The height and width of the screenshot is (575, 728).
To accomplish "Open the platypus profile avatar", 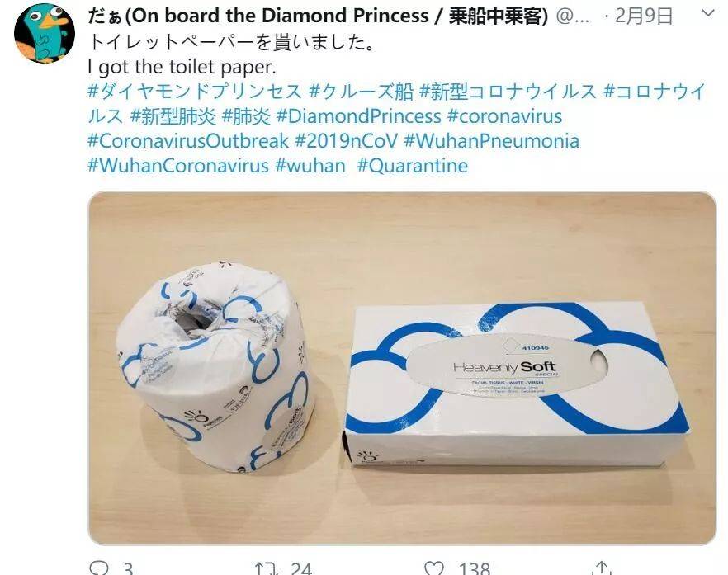I will point(45,33).
